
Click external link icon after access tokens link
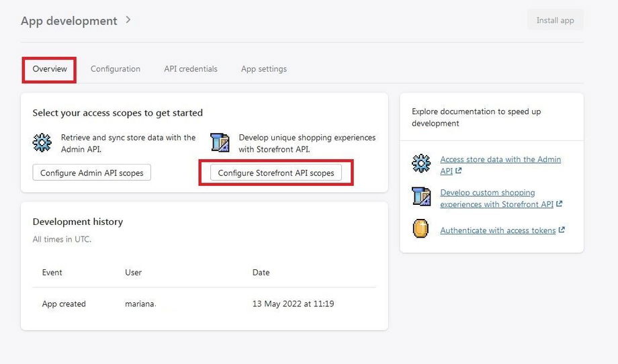[562, 230]
